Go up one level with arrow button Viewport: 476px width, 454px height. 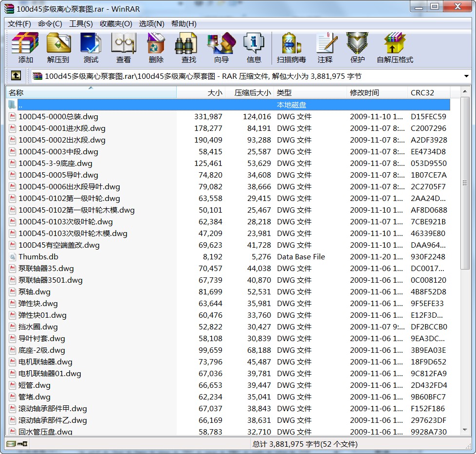coord(16,75)
